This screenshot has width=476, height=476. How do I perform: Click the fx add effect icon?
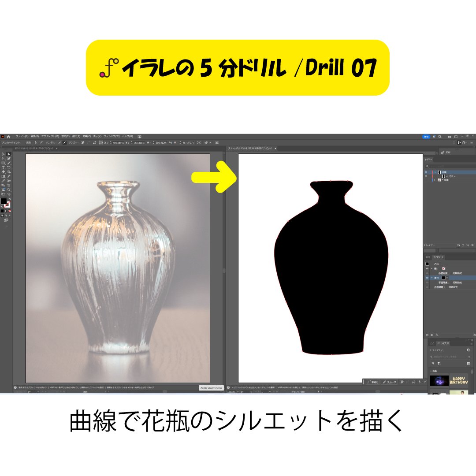[x=437, y=335]
